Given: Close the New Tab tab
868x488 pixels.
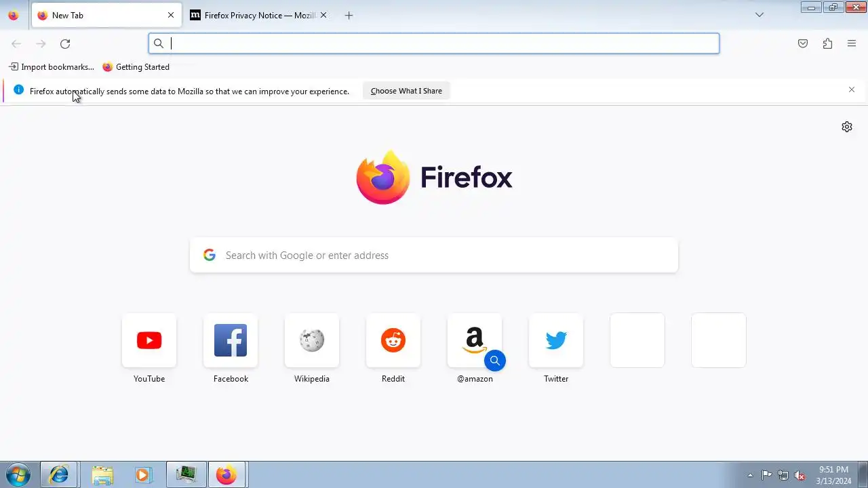Looking at the screenshot, I should pyautogui.click(x=171, y=15).
